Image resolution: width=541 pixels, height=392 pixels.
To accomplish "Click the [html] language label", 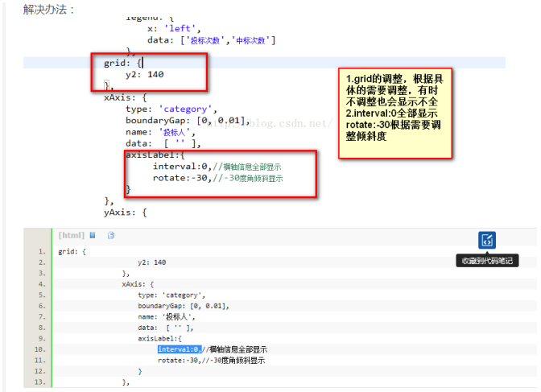I will [72, 235].
